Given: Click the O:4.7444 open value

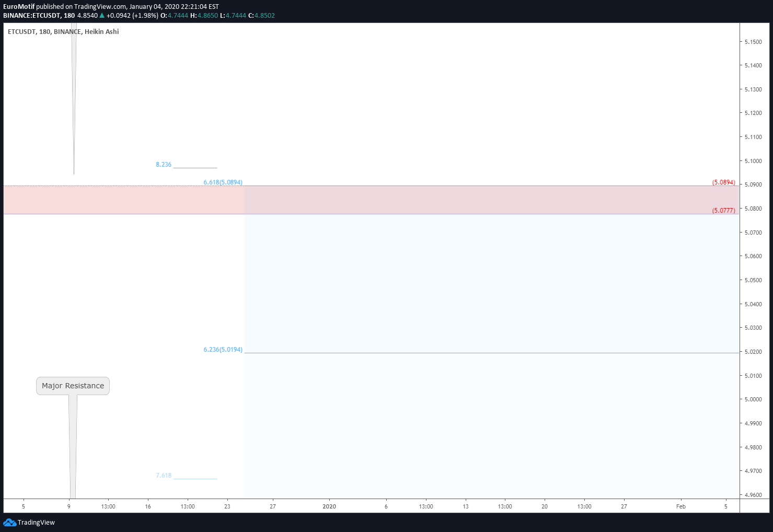Looking at the screenshot, I should pyautogui.click(x=174, y=16).
